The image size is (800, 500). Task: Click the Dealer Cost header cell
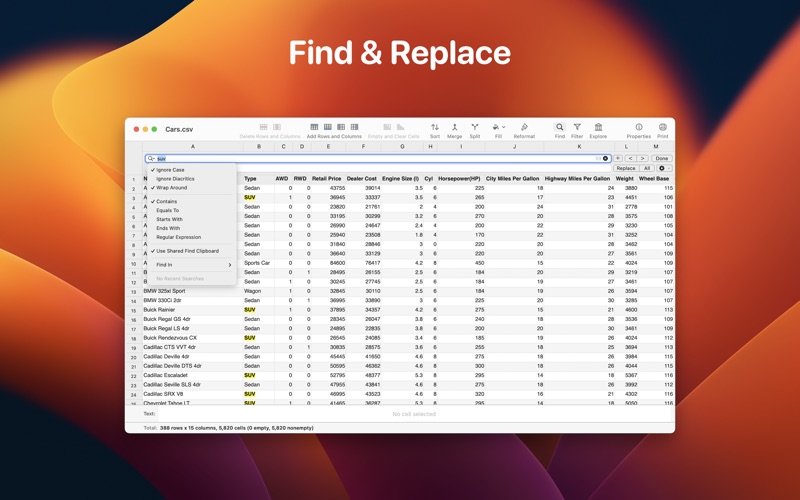362,179
